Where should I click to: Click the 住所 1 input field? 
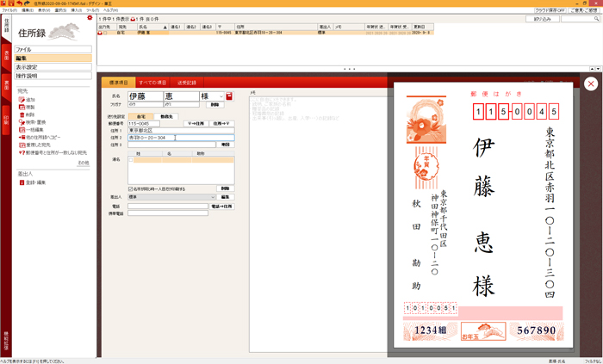(180, 130)
